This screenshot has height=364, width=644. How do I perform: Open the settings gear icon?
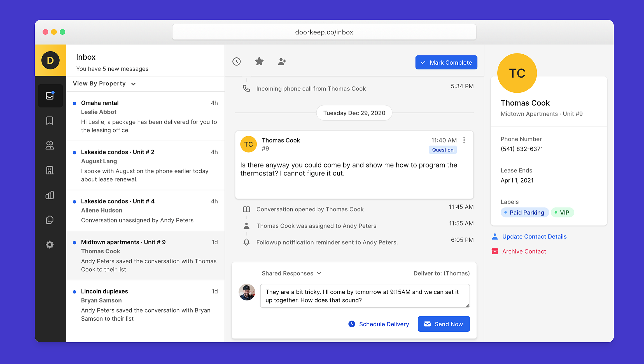[50, 244]
